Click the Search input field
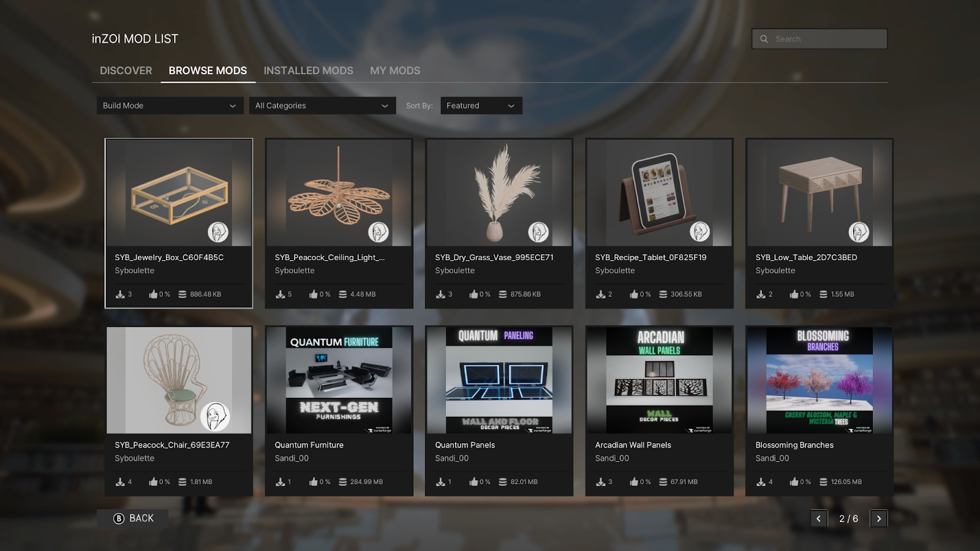 820,39
